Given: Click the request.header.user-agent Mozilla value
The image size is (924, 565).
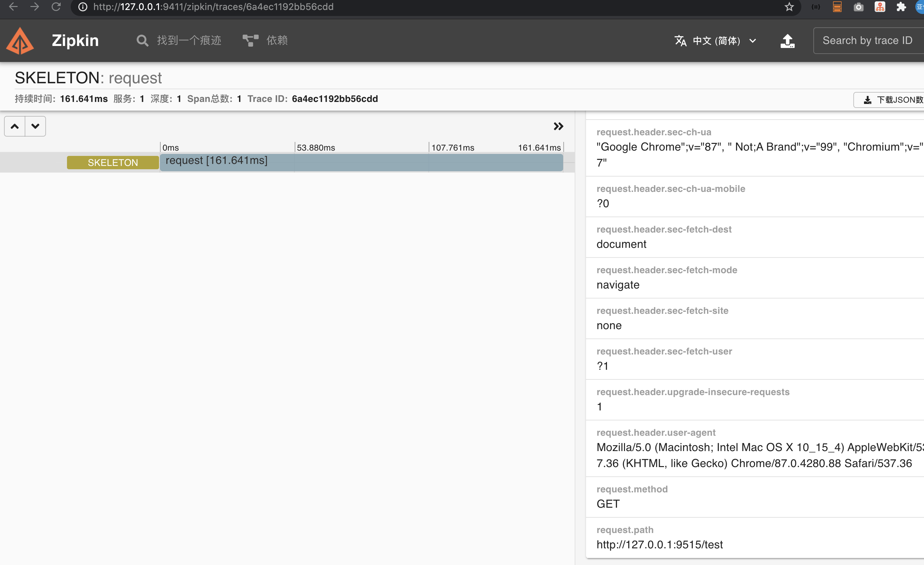Looking at the screenshot, I should pos(759,455).
